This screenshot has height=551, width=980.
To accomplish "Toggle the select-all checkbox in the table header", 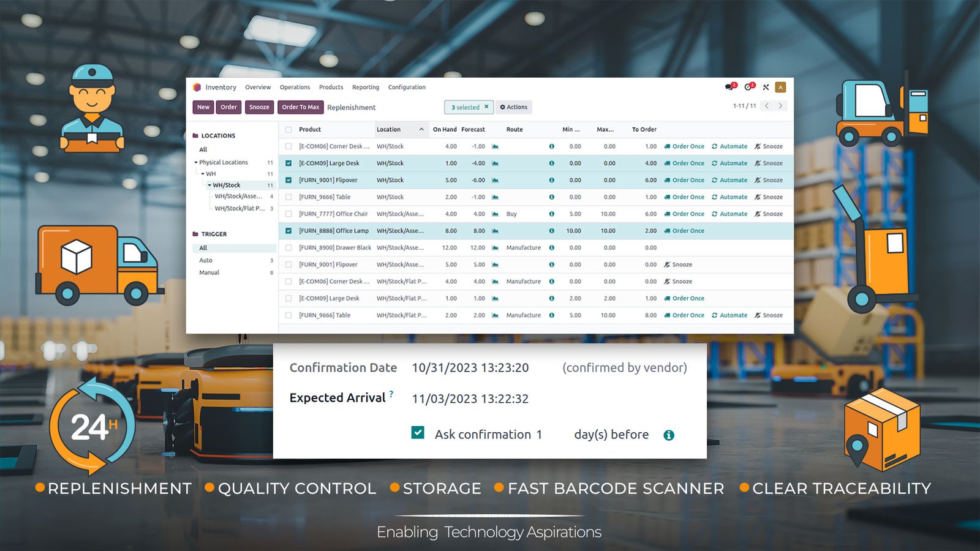I will pyautogui.click(x=288, y=130).
